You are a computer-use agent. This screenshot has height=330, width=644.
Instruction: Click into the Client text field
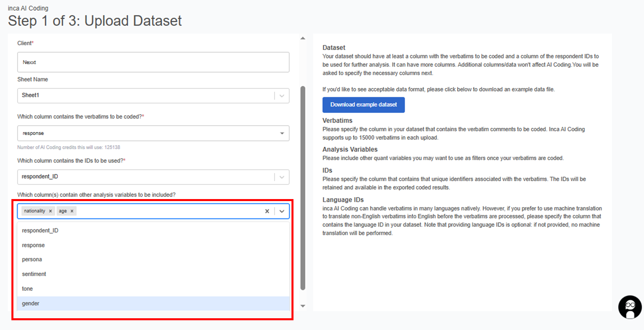153,62
